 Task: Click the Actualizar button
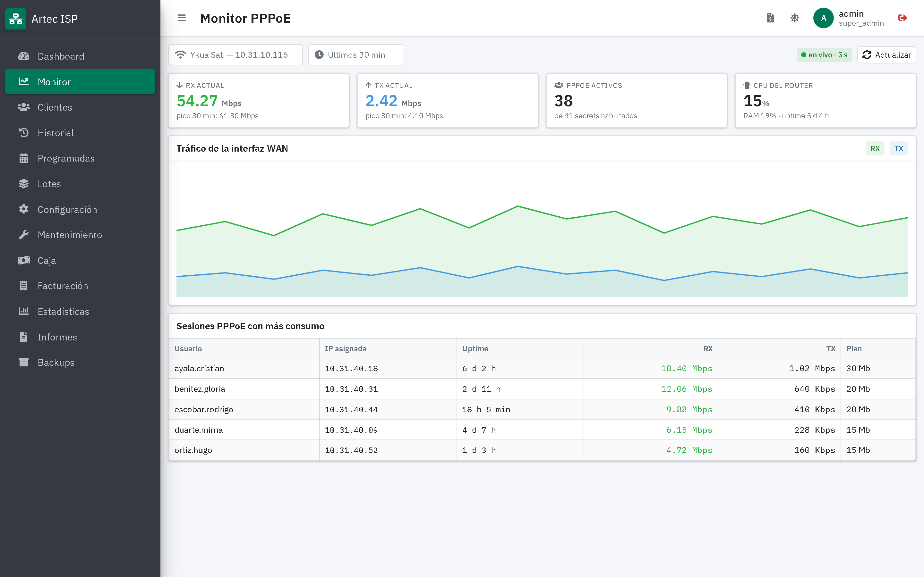[886, 55]
